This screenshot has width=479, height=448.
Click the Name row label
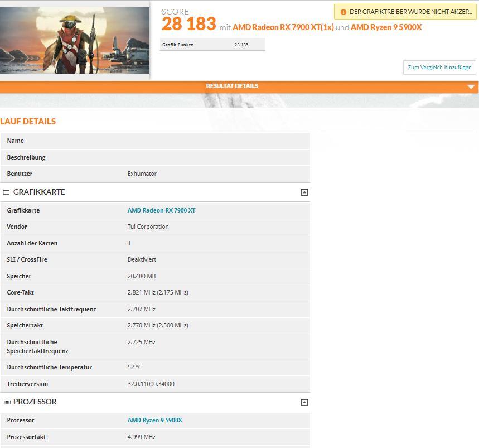(x=15, y=141)
